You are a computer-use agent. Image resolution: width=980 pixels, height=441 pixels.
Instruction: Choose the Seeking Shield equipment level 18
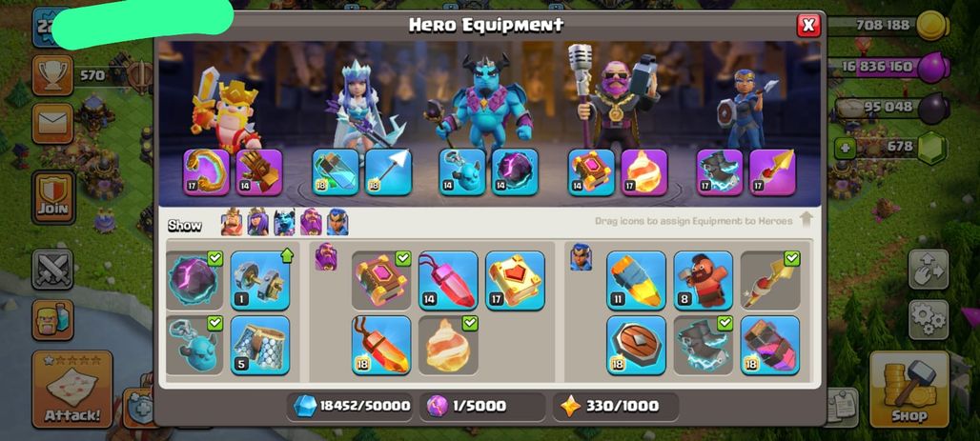tap(636, 346)
